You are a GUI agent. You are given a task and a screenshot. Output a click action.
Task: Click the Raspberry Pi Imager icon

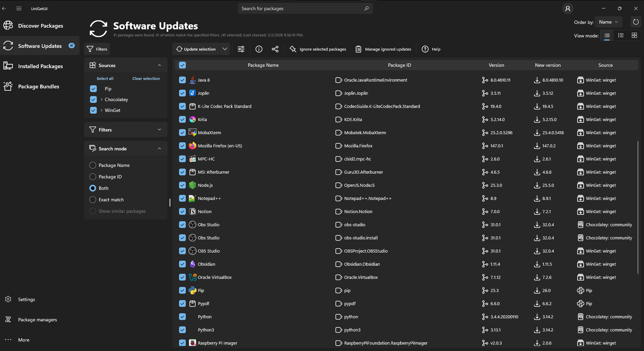[193, 343]
